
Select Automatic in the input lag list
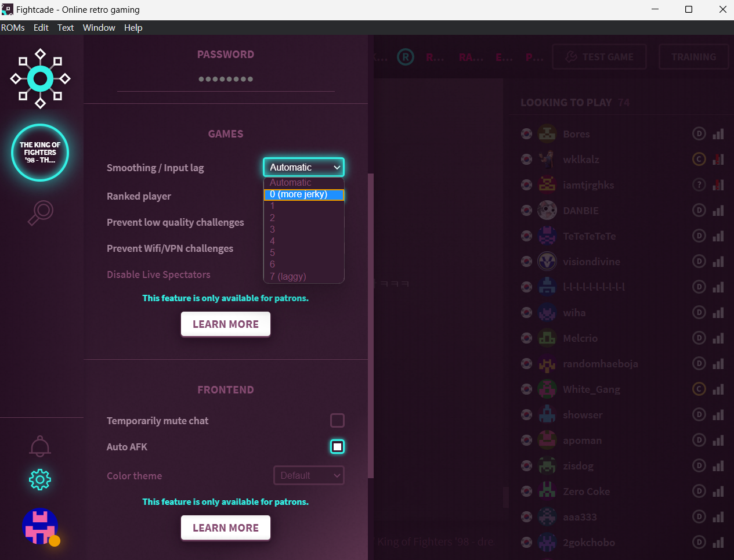(304, 182)
